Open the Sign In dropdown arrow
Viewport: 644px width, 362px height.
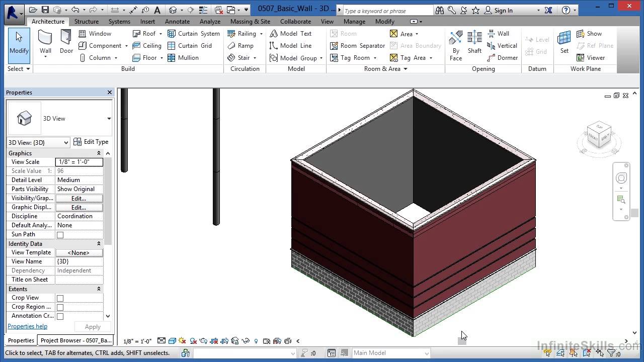tap(538, 10)
